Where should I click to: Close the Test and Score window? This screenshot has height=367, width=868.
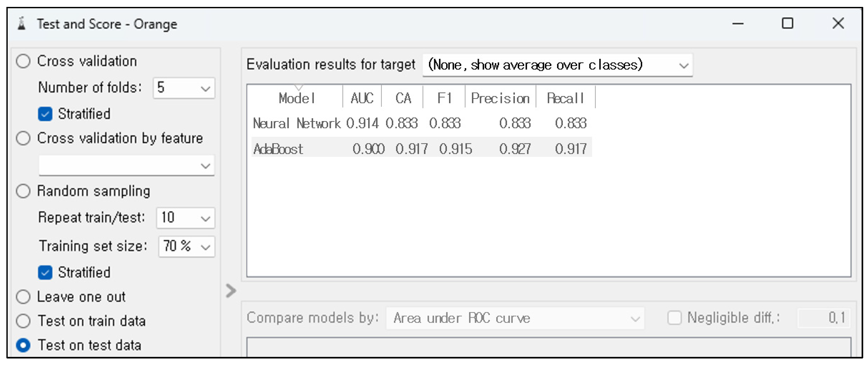[x=838, y=24]
